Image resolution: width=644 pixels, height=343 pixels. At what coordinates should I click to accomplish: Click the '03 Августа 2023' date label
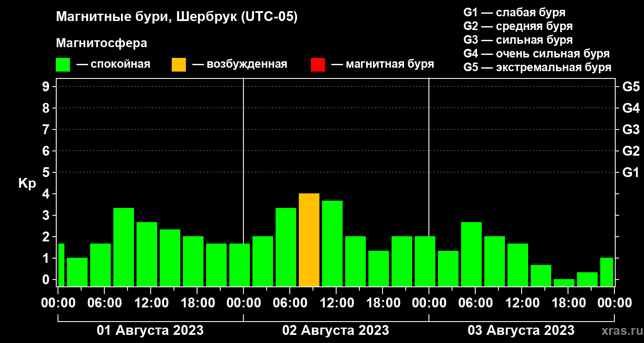tap(521, 331)
